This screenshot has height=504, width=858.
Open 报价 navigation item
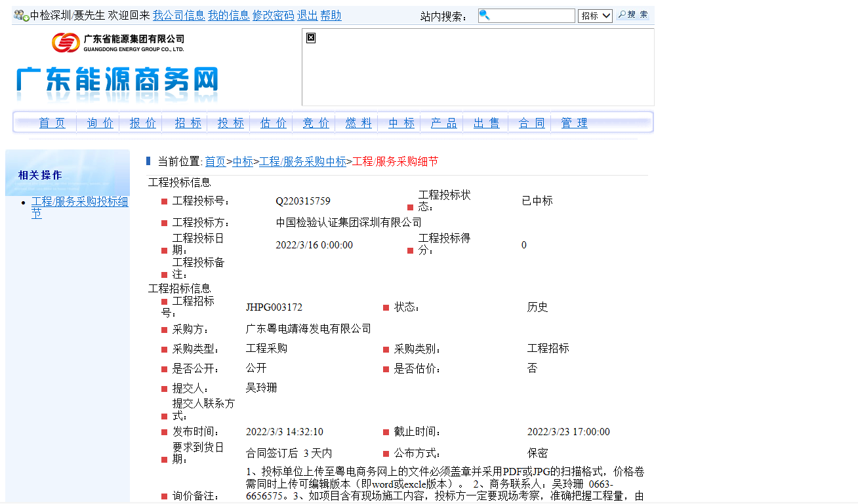tap(143, 123)
